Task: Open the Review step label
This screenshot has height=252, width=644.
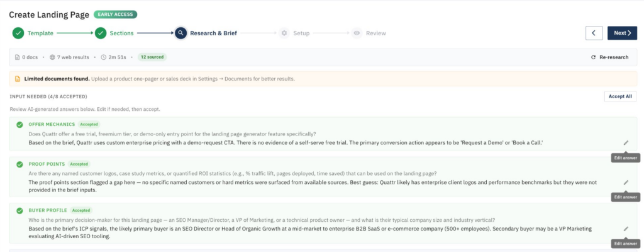Action: (376, 33)
